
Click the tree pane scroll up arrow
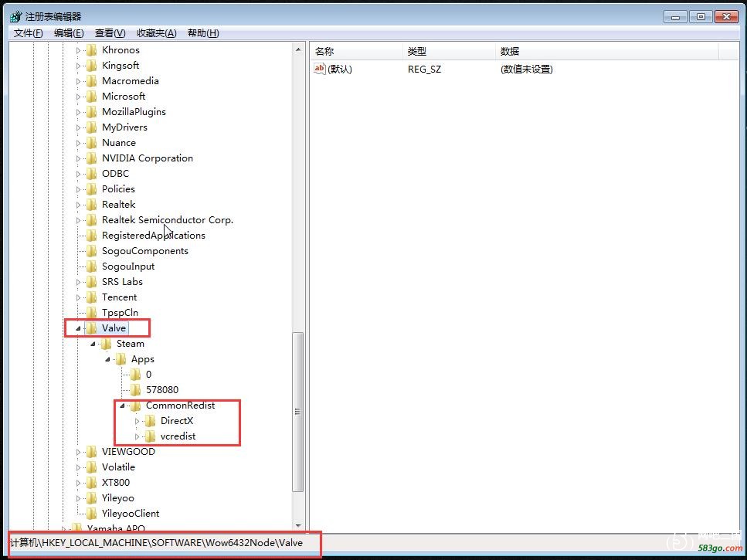click(x=298, y=49)
